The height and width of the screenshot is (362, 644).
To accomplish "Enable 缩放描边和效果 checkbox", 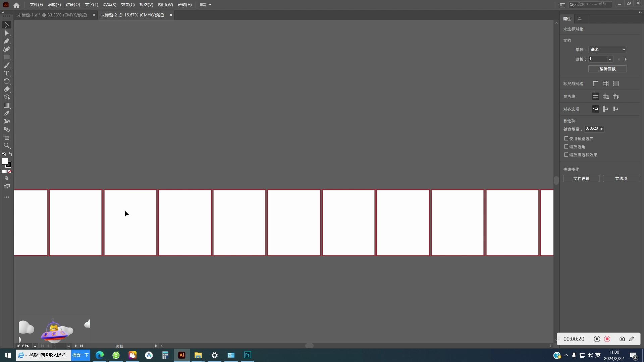I will (566, 155).
